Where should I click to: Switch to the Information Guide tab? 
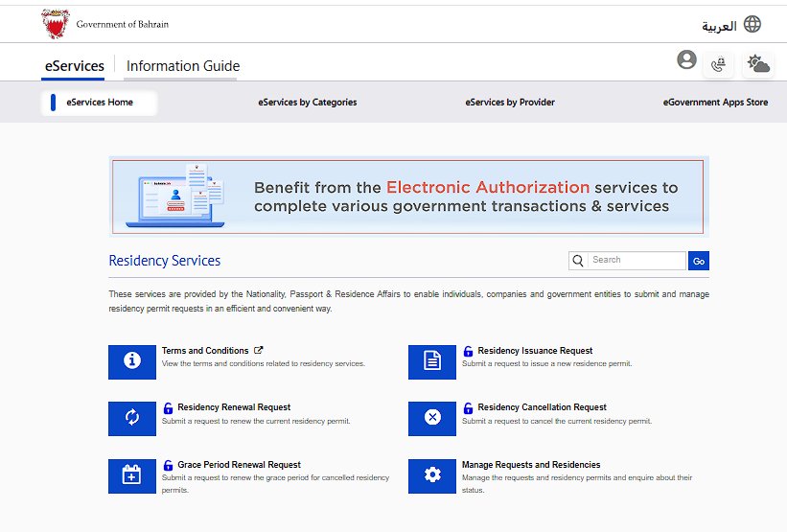click(x=183, y=66)
